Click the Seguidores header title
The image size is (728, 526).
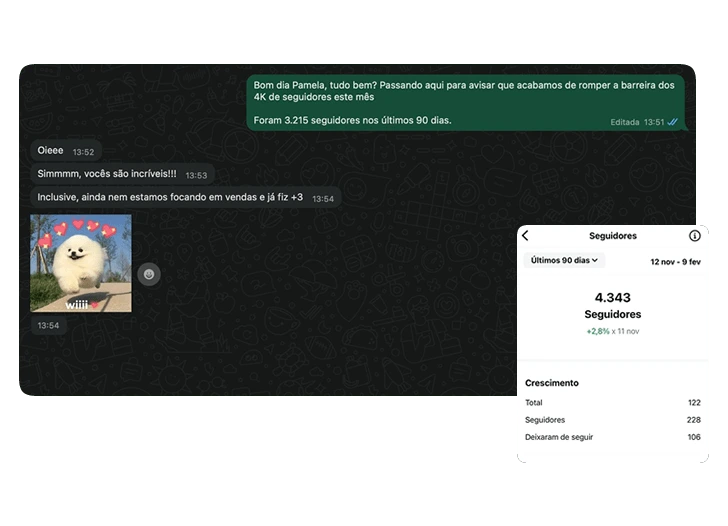(612, 236)
